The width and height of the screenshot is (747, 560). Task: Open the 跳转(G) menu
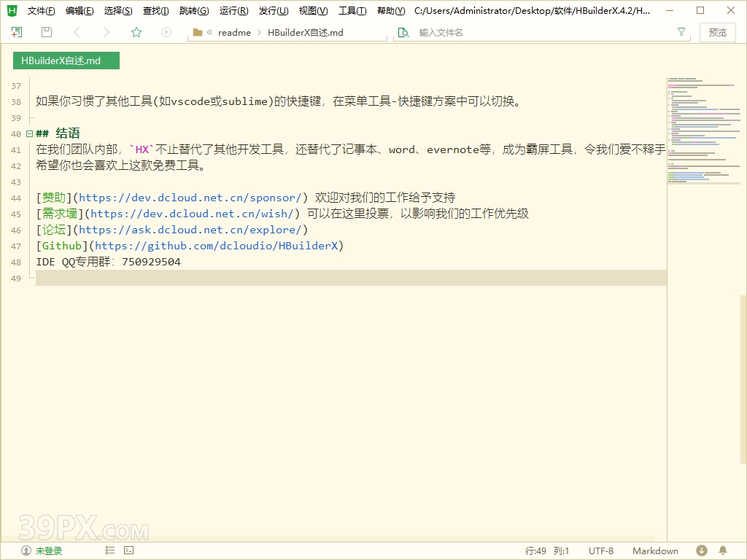[x=194, y=11]
